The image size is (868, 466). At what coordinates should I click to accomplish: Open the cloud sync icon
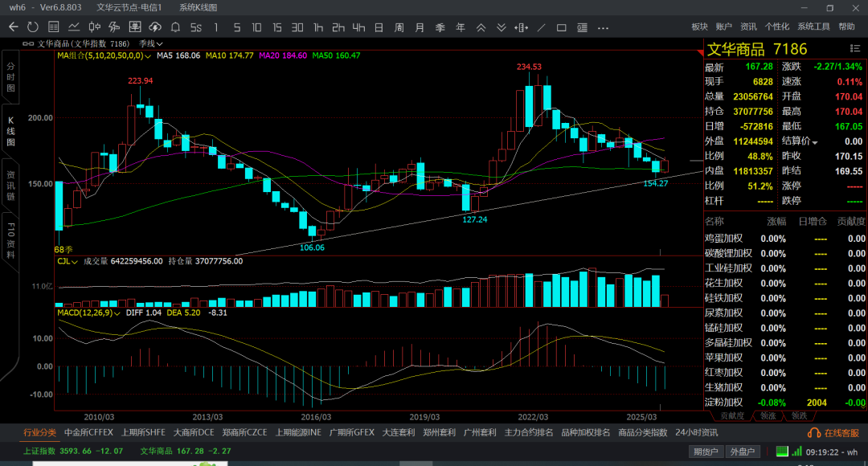(155, 27)
